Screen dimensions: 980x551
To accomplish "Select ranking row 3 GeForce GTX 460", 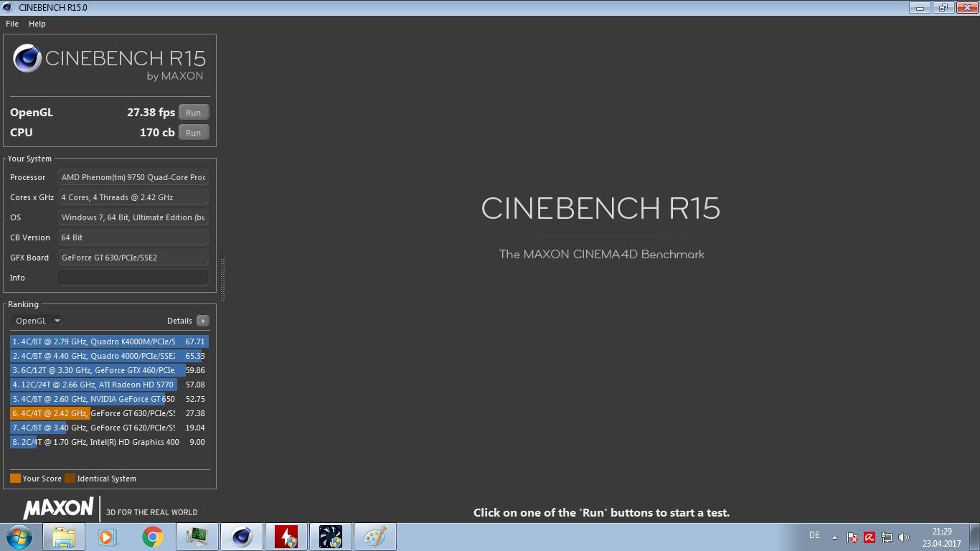I will coord(109,370).
